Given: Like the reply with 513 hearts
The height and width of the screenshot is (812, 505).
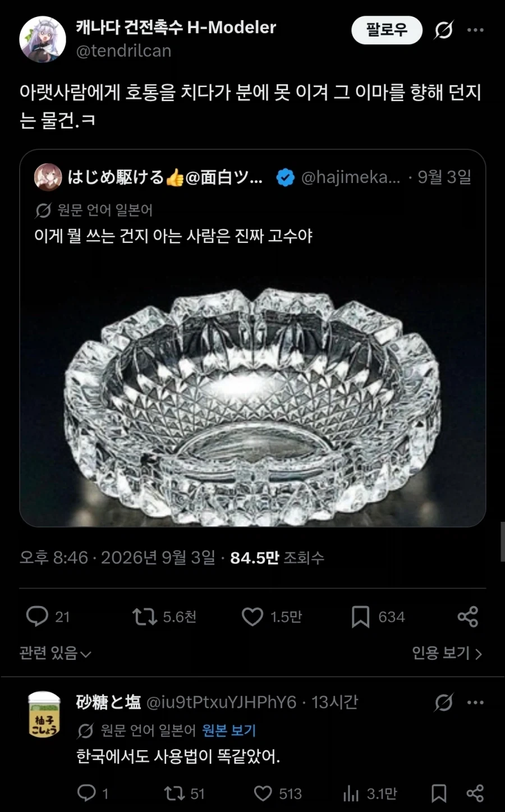Looking at the screenshot, I should 263,793.
